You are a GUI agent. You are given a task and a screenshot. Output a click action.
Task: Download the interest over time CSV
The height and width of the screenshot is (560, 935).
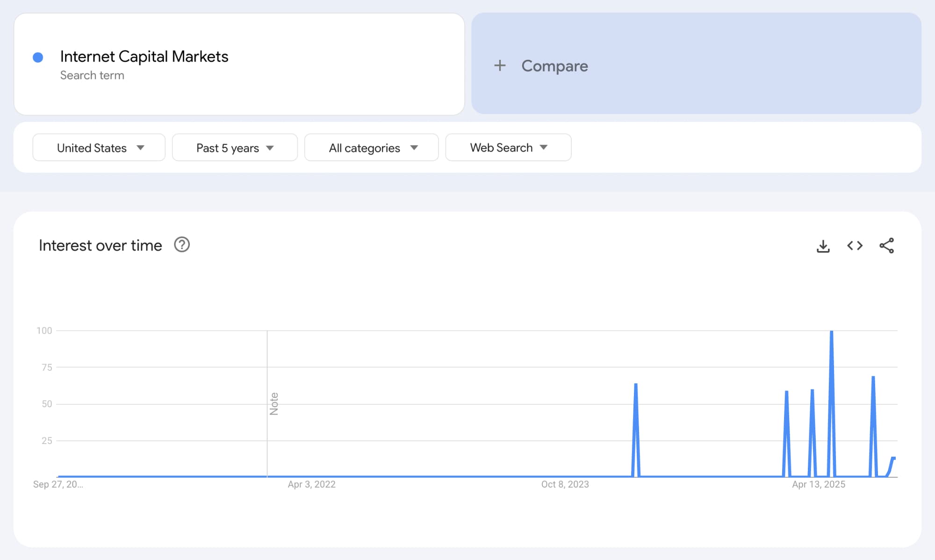click(x=823, y=246)
